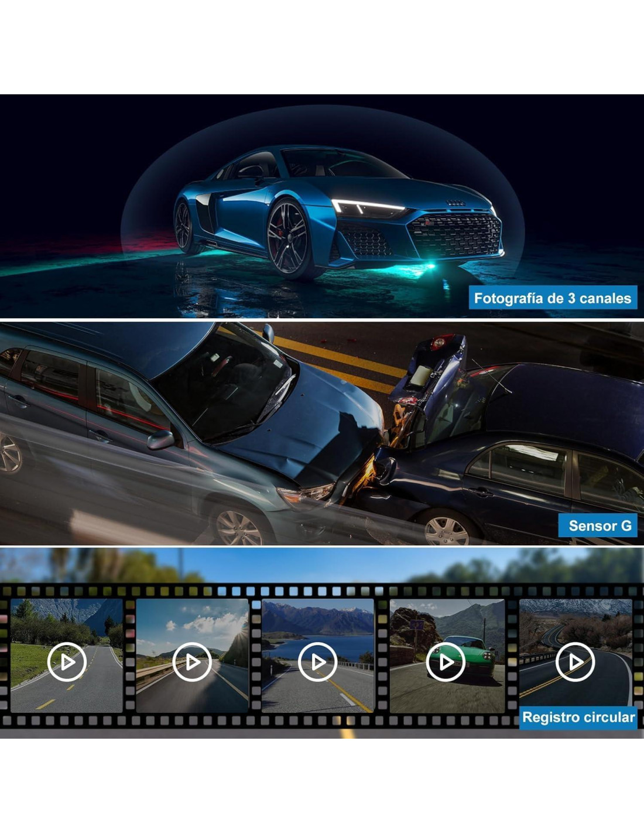Viewport: 644px width, 833px height.
Task: Click the windshield of the gray SUV
Action: point(221,381)
